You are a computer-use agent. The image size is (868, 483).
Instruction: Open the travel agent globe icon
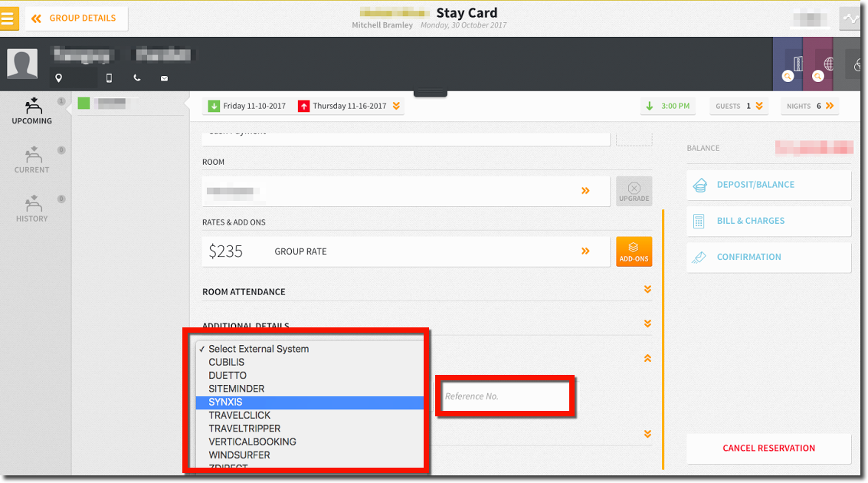coord(817,77)
